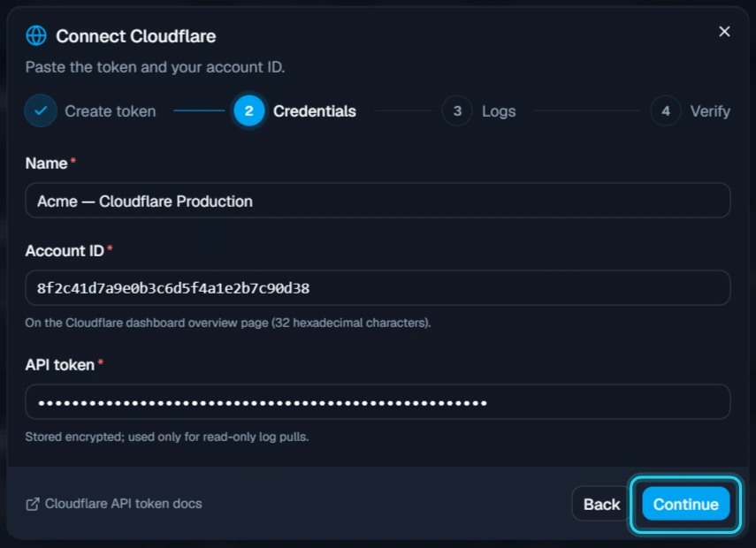Image resolution: width=756 pixels, height=548 pixels.
Task: Click the Account ID field label
Action: (x=65, y=251)
